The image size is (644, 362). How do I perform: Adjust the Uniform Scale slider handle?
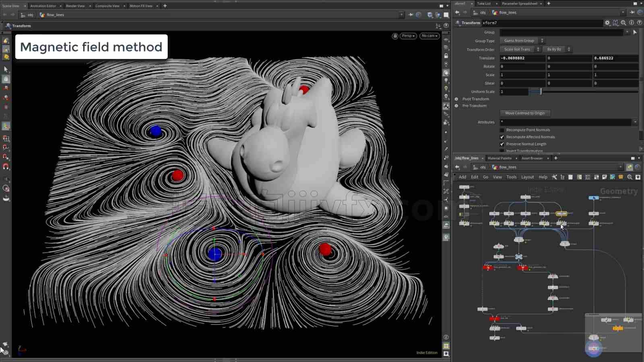click(x=541, y=92)
